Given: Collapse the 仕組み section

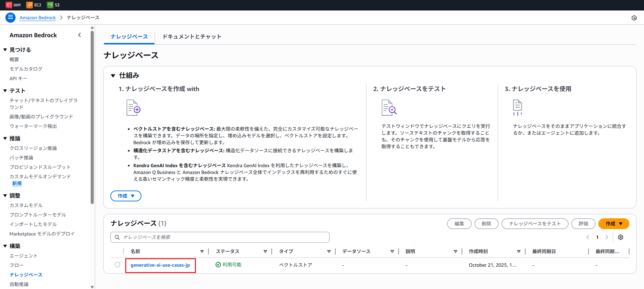Looking at the screenshot, I should (113, 75).
